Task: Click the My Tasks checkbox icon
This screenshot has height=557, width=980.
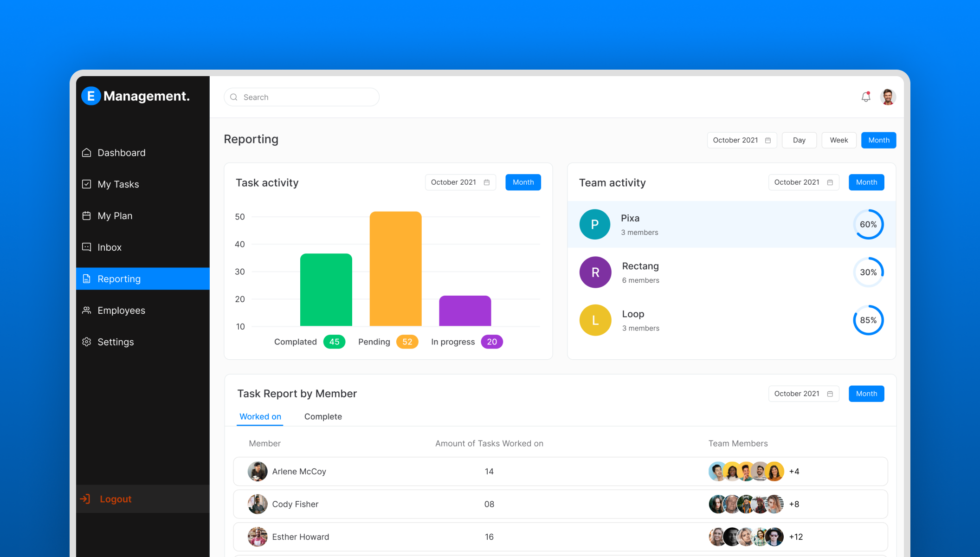Action: (x=87, y=184)
